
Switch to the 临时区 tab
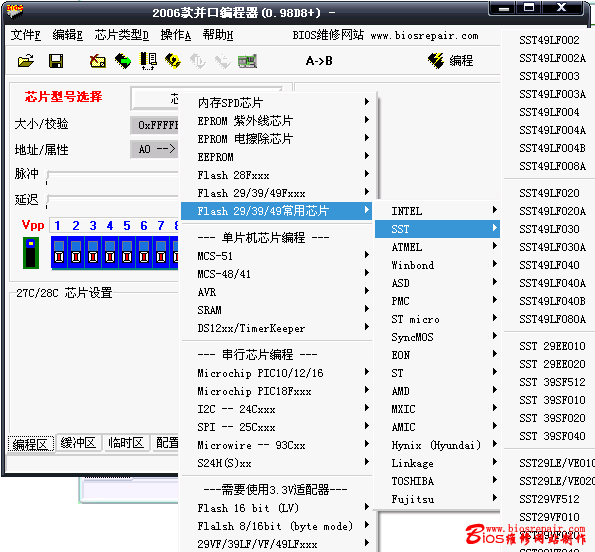[x=126, y=443]
